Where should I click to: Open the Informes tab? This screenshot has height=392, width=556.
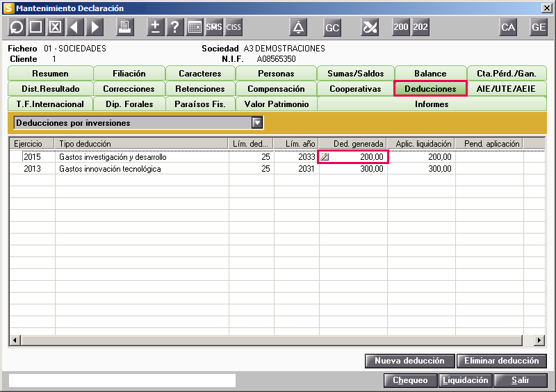(432, 104)
